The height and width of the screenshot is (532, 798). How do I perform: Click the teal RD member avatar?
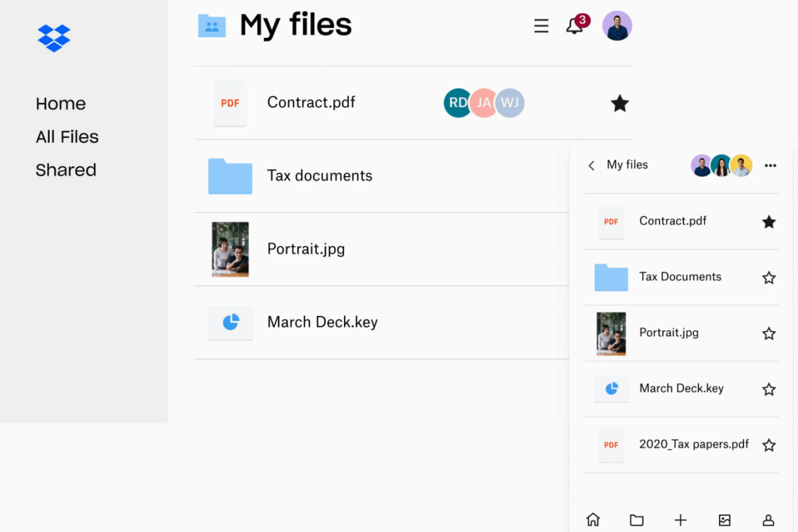[456, 103]
